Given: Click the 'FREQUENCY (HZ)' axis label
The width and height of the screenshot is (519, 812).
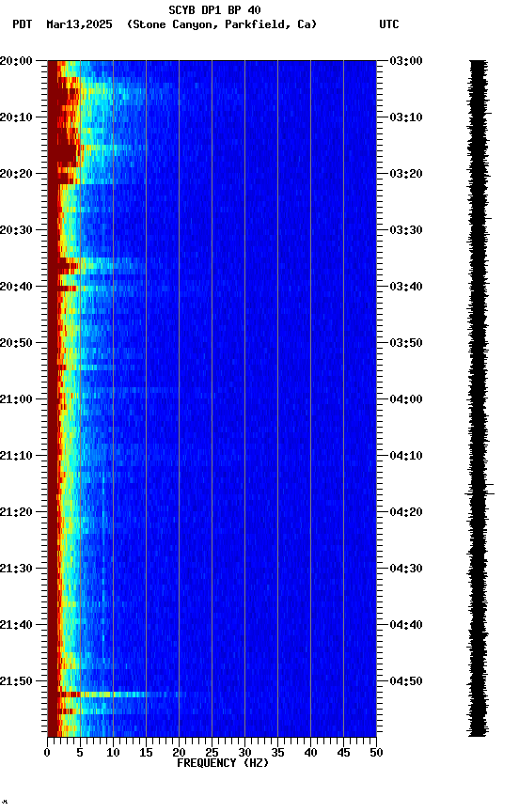Looking at the screenshot, I should coord(223,763).
